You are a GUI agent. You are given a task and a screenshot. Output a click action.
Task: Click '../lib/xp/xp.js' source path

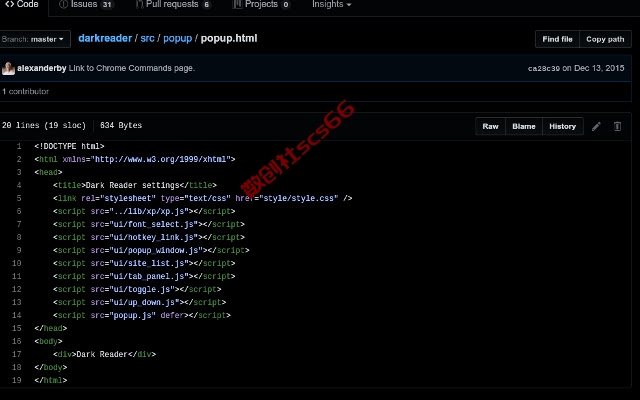pos(149,211)
